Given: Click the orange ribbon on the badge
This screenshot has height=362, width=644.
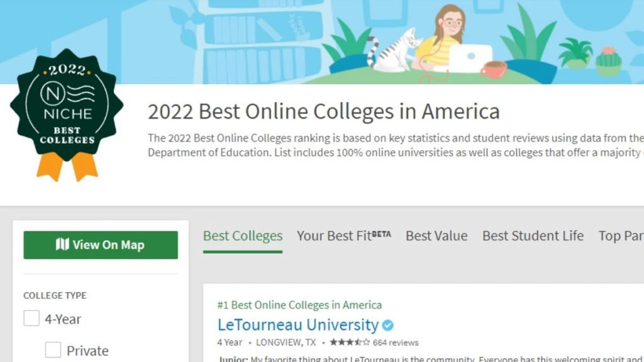Looking at the screenshot, I should point(67,166).
